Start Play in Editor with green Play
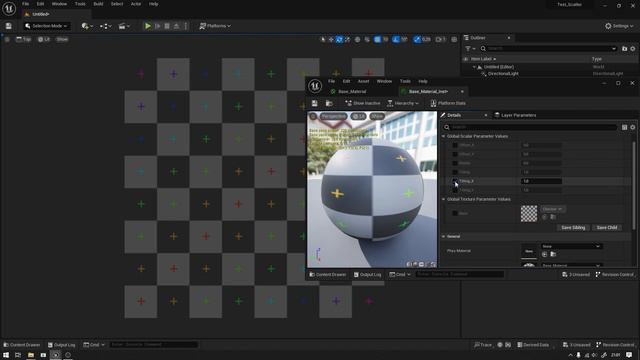 [x=148, y=26]
